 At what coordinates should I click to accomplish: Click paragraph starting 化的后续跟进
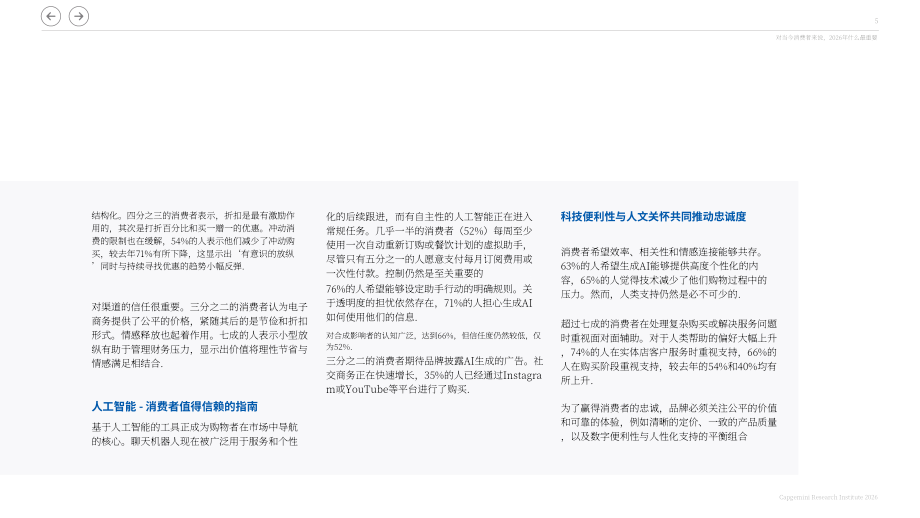(x=429, y=245)
